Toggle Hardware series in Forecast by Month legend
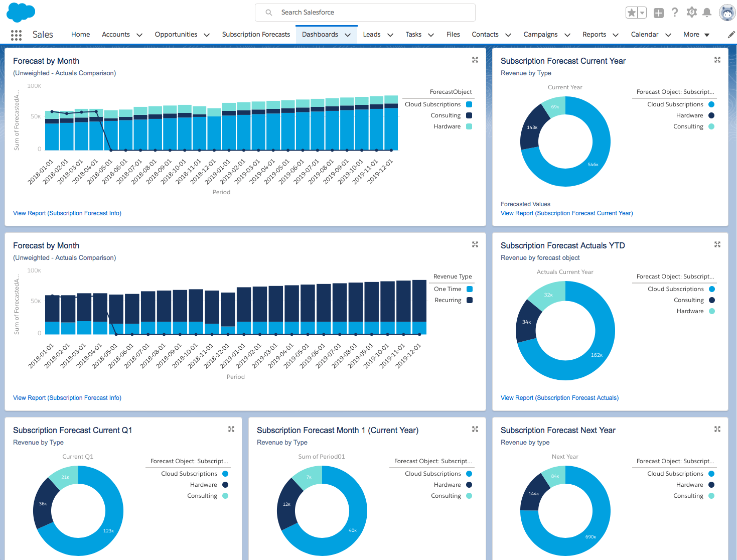 click(x=447, y=126)
